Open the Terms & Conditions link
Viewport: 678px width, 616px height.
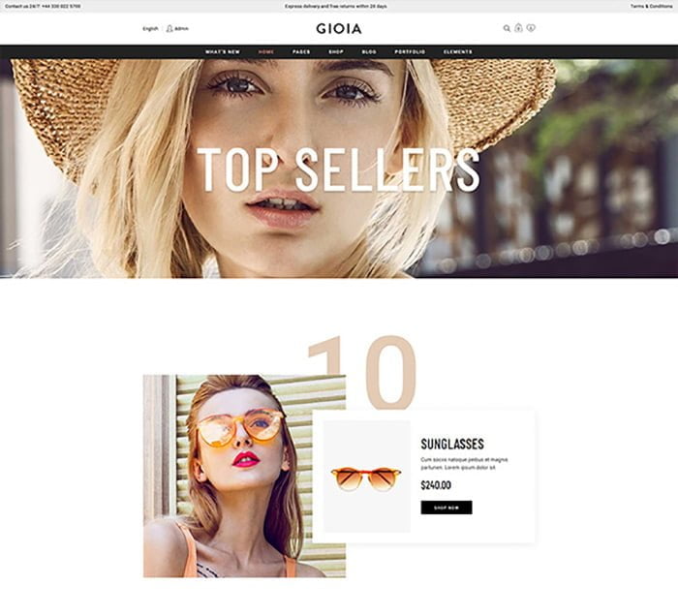651,7
